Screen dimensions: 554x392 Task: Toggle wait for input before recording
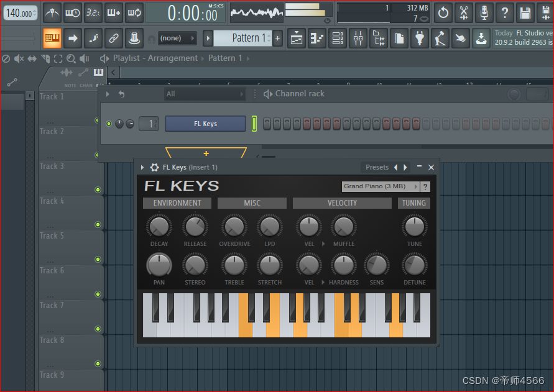click(x=72, y=13)
